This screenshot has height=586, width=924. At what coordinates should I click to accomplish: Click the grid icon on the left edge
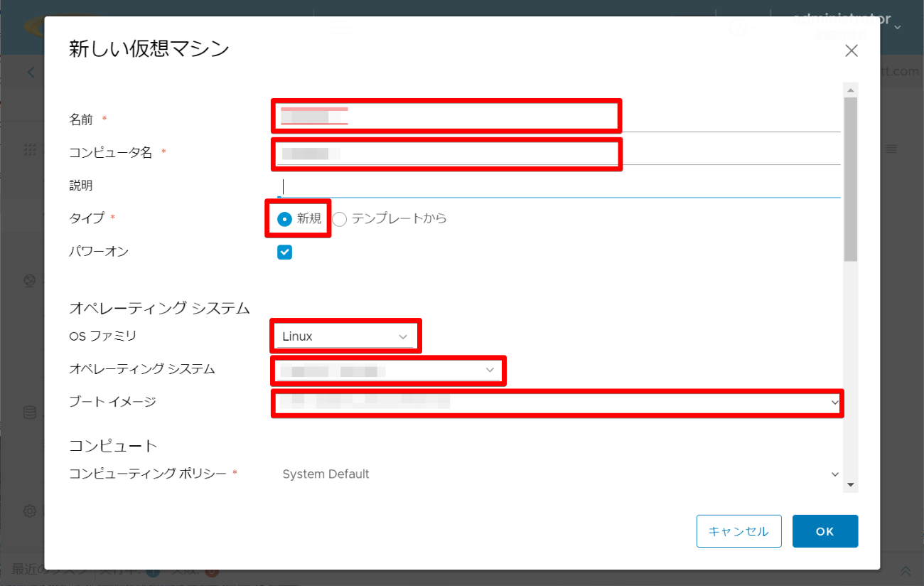30,149
